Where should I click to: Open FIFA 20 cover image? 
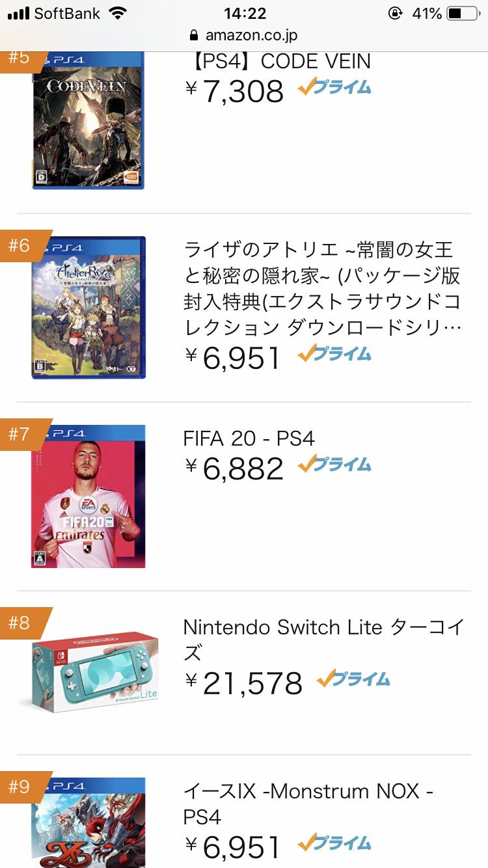click(x=88, y=496)
